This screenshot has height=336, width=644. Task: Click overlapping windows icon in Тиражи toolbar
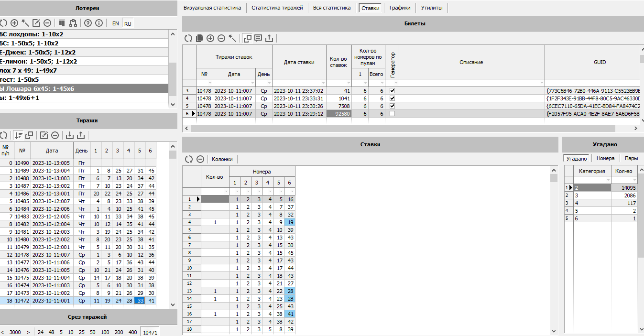(x=30, y=135)
